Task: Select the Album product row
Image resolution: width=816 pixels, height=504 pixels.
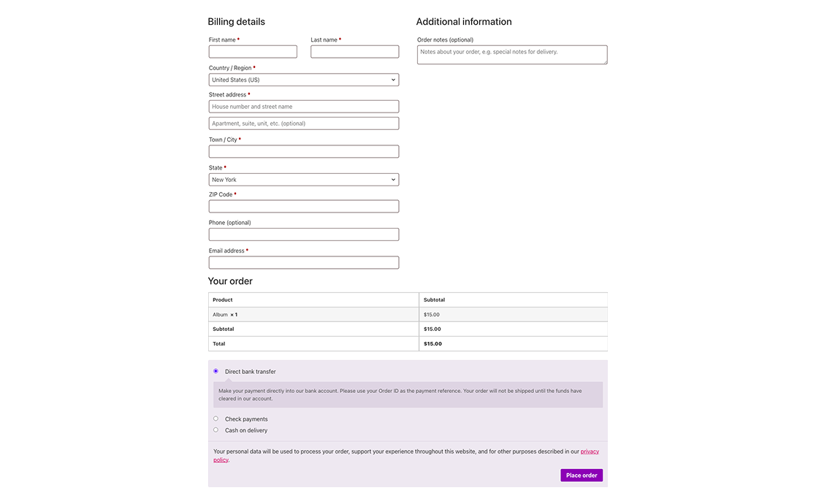Action: pyautogui.click(x=314, y=314)
